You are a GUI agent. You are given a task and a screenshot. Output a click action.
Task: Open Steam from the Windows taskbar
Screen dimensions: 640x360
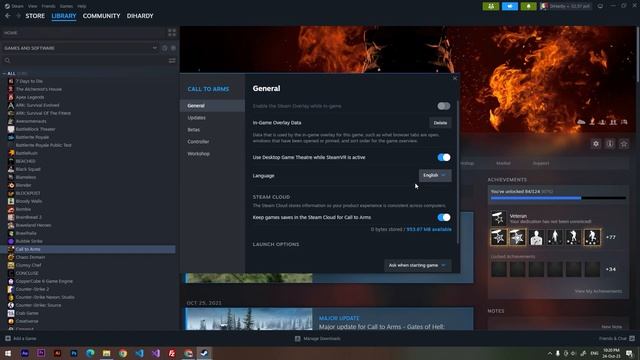(204, 353)
